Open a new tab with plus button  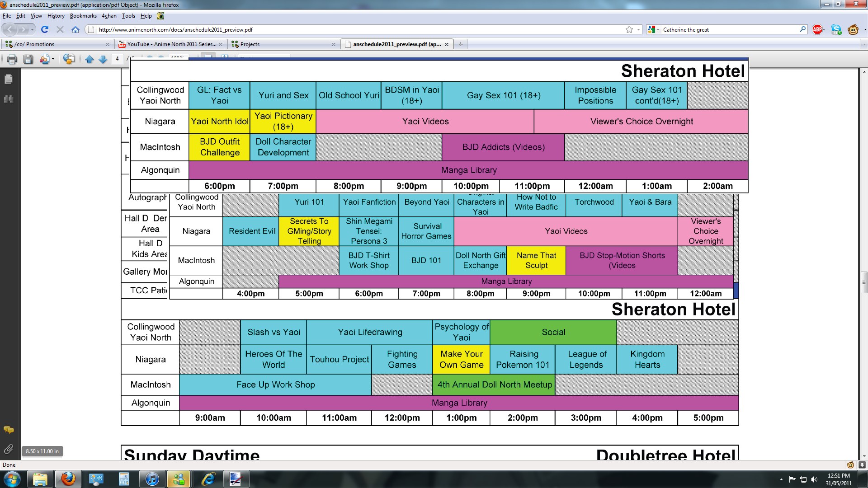460,44
